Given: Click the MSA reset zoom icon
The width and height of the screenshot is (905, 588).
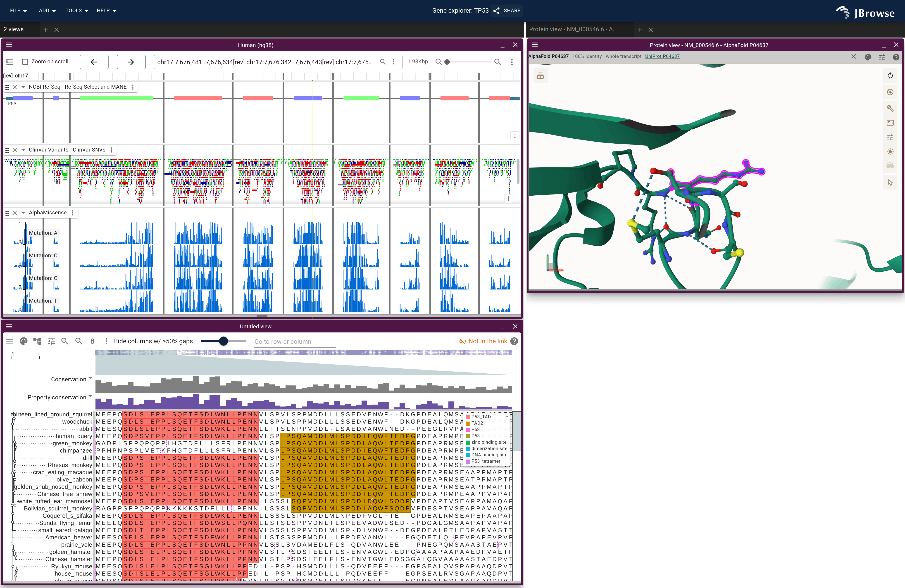Looking at the screenshot, I should pyautogui.click(x=92, y=341).
